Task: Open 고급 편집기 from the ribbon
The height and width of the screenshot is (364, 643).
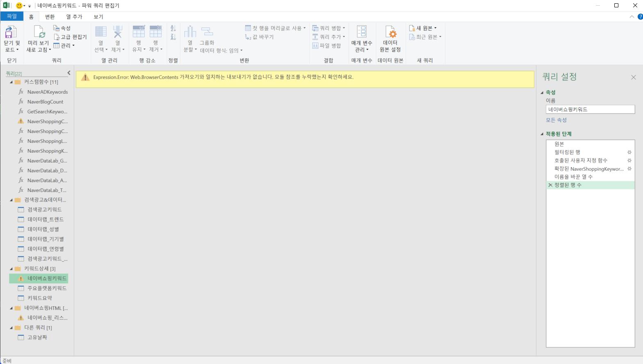Action: tap(70, 37)
